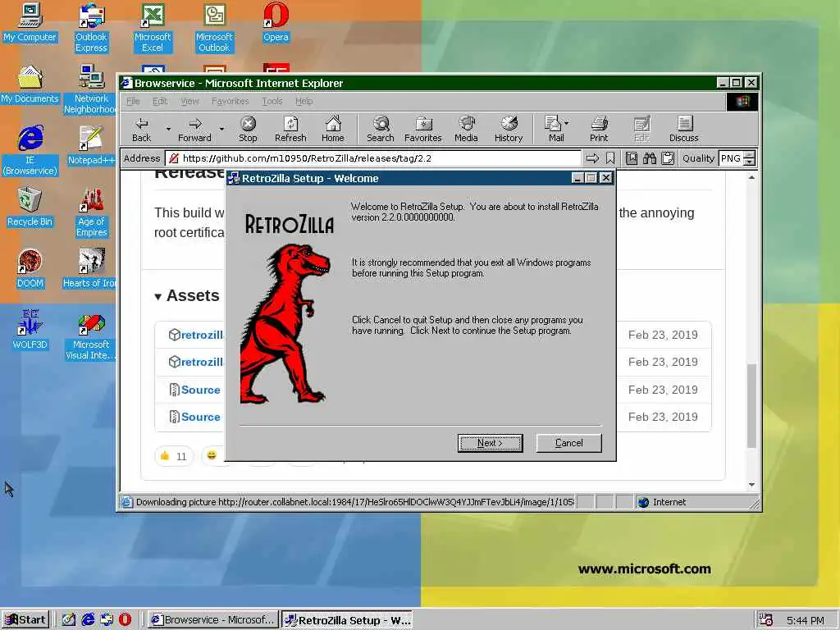
Task: Select Recycle Bin desktop icon
Action: [x=30, y=208]
